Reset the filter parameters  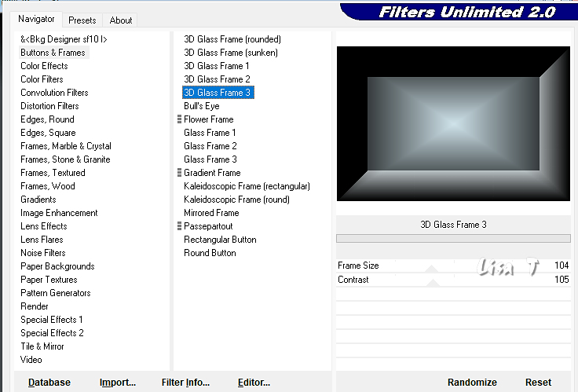(x=538, y=383)
